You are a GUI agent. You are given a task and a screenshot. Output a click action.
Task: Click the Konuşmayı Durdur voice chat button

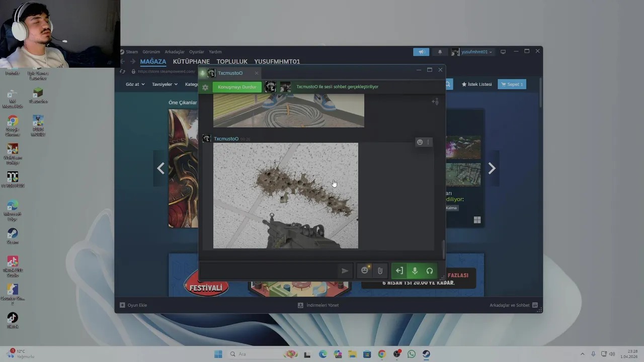coord(237,87)
